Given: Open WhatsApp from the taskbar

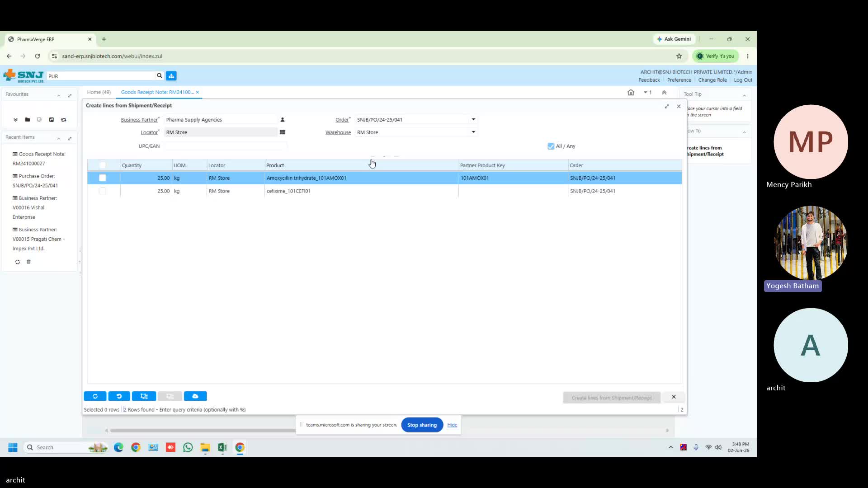Looking at the screenshot, I should [x=188, y=447].
